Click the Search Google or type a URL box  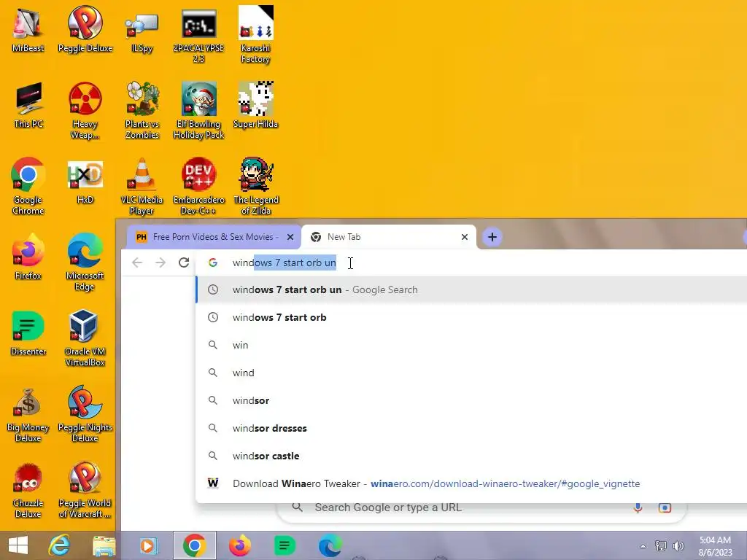tap(481, 507)
